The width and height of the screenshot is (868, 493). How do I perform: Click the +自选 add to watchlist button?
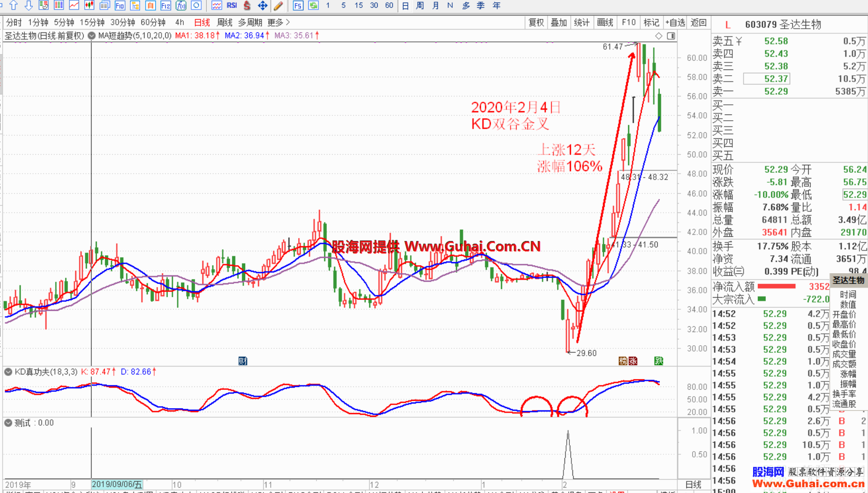(x=675, y=22)
